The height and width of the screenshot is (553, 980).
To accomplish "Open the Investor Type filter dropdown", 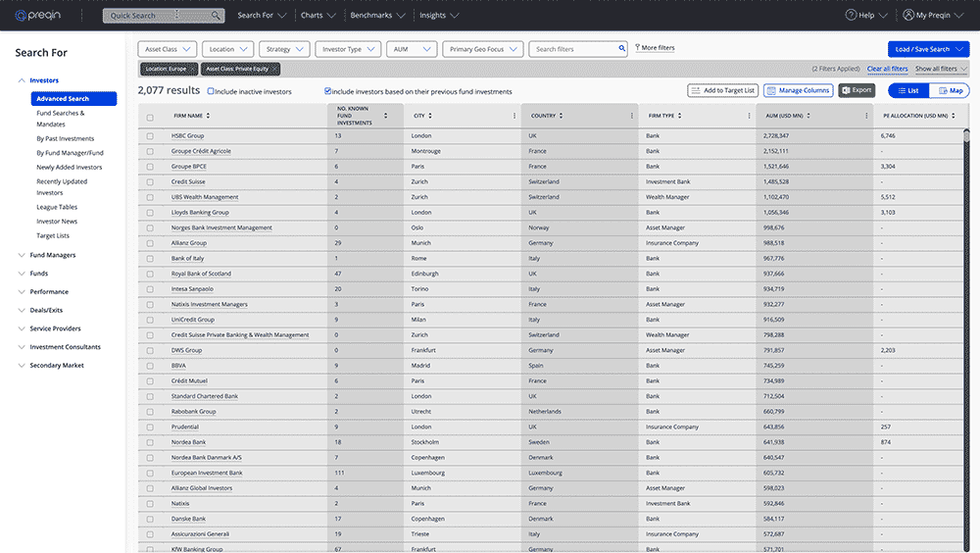I will [x=348, y=49].
